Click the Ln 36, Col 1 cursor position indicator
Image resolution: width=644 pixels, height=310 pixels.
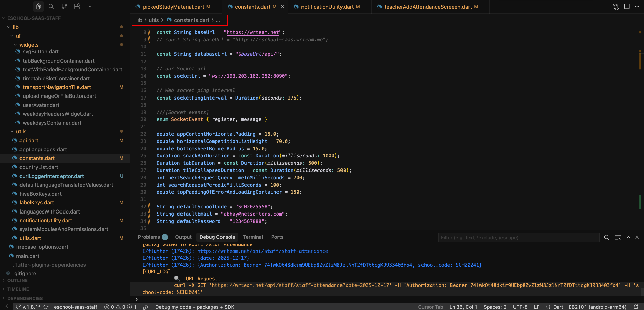463,307
